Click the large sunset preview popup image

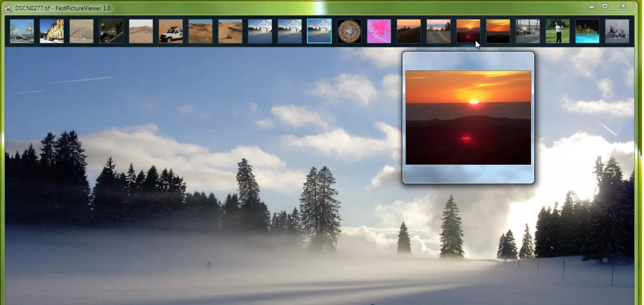[468, 117]
